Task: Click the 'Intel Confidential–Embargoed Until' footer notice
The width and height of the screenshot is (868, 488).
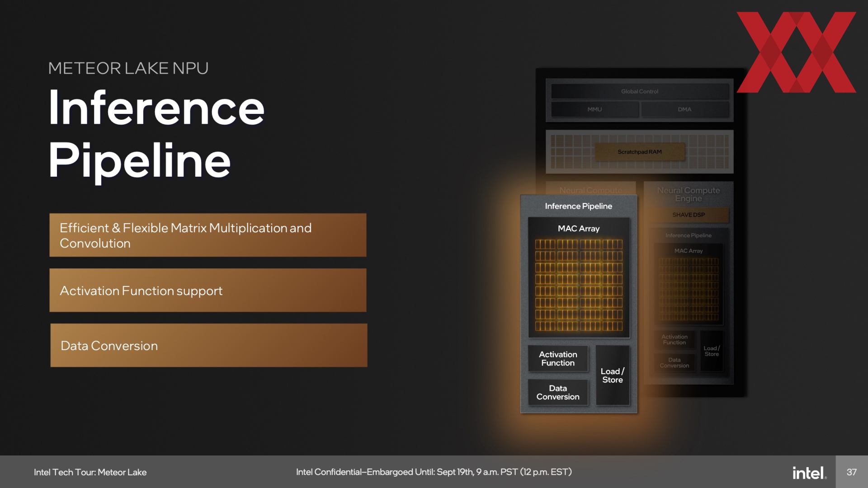Action: click(x=434, y=472)
